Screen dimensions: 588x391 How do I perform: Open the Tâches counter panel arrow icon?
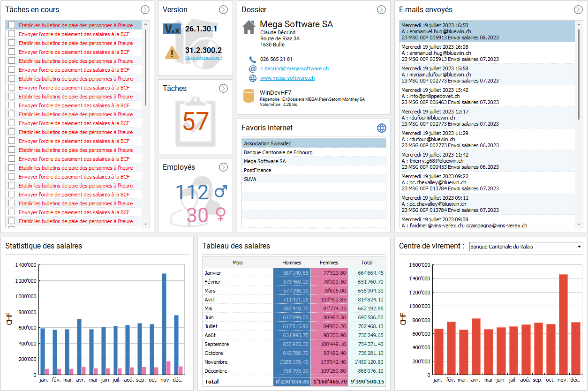click(223, 88)
